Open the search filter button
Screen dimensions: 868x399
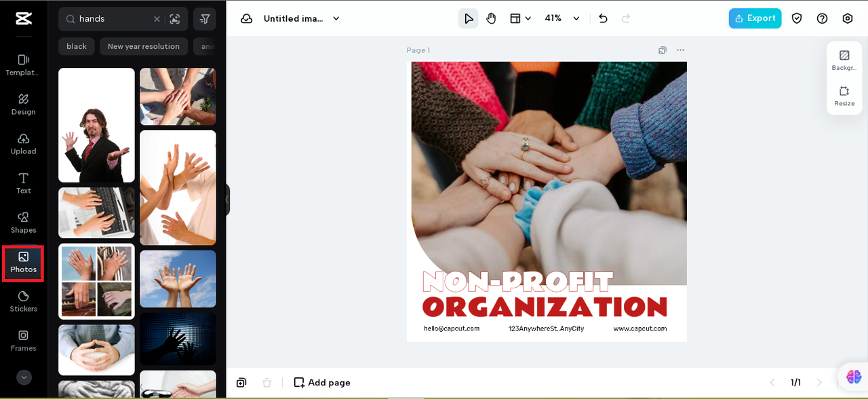(x=205, y=19)
